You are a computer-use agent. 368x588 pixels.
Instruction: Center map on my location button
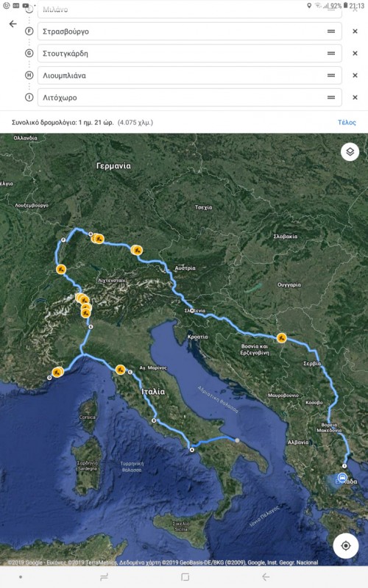[345, 545]
